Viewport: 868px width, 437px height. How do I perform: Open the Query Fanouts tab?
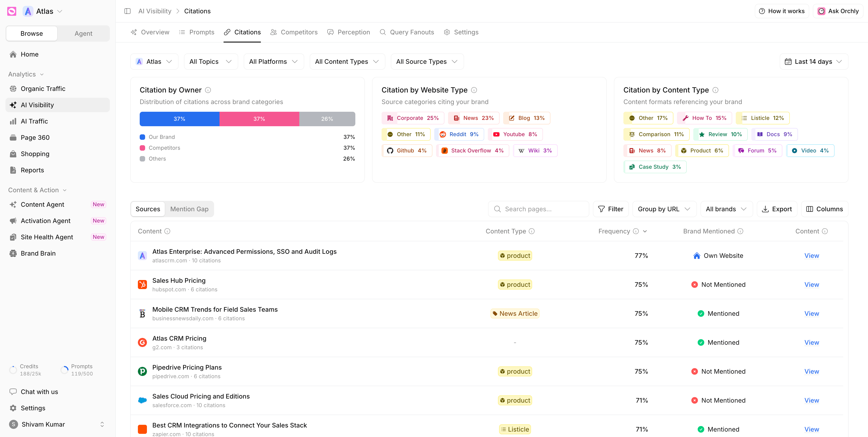(407, 32)
